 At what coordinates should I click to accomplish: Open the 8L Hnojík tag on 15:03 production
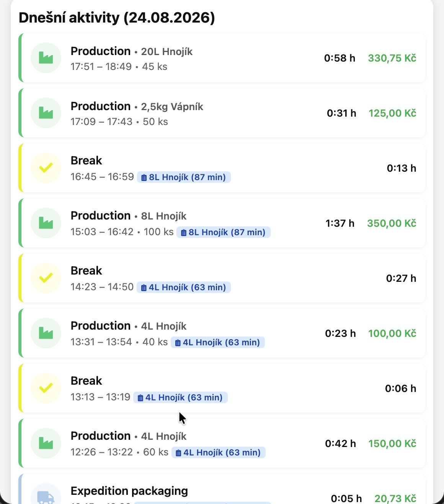[x=224, y=232]
